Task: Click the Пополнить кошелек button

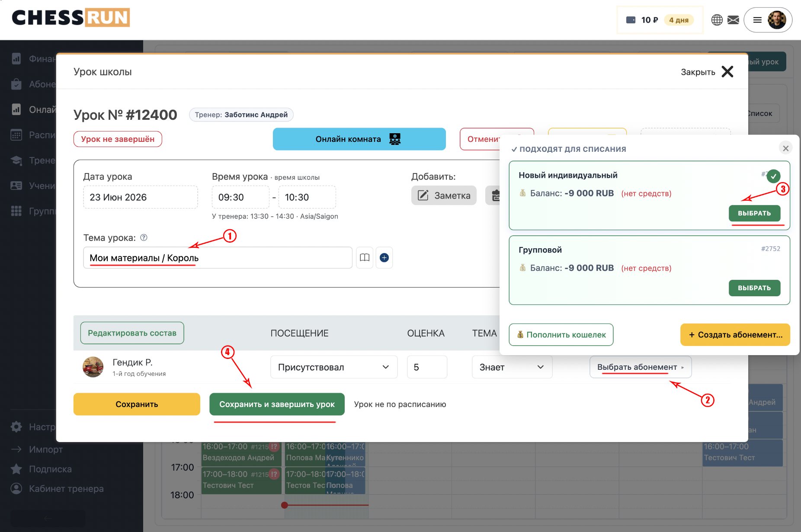Action: point(561,335)
